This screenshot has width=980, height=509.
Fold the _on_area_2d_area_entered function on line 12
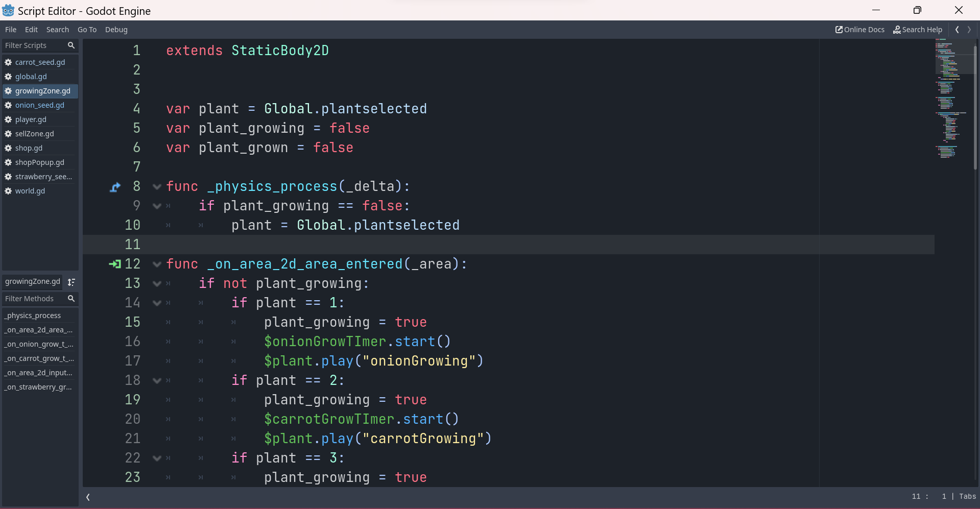pos(157,264)
